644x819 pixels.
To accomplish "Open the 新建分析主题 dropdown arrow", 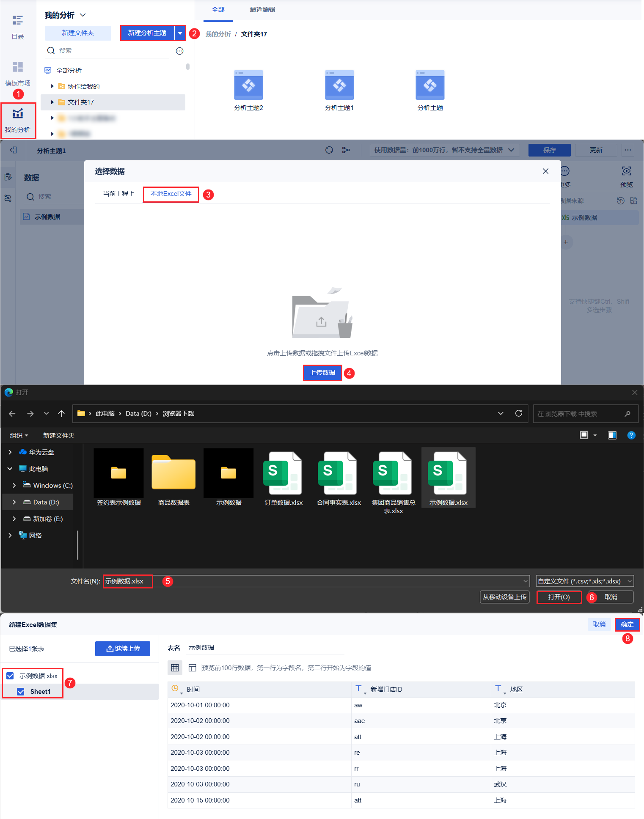I will pos(180,33).
